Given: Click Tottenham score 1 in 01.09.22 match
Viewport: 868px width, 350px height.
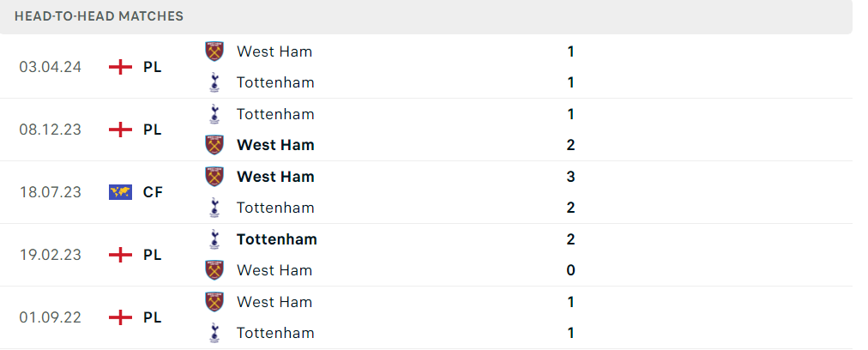Looking at the screenshot, I should (570, 333).
